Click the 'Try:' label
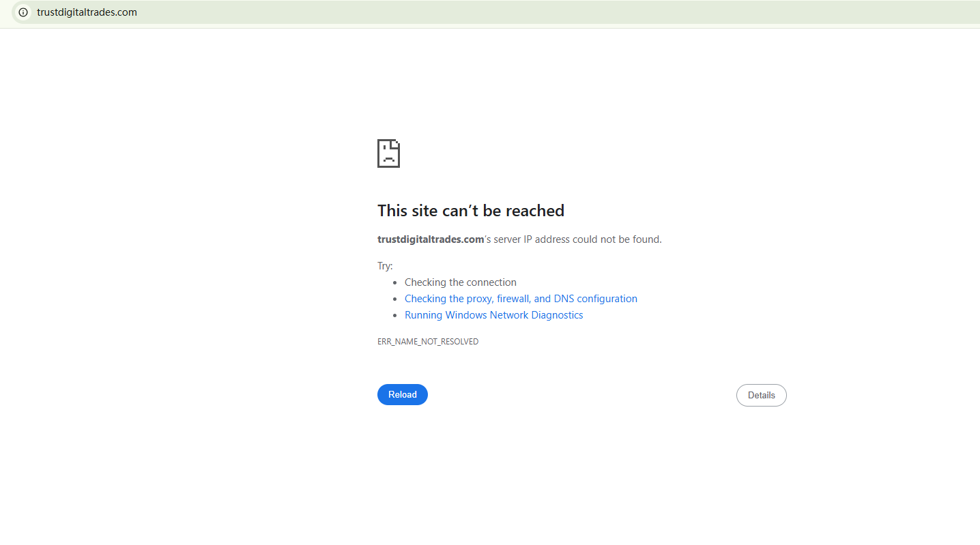980x545 pixels. 385,266
